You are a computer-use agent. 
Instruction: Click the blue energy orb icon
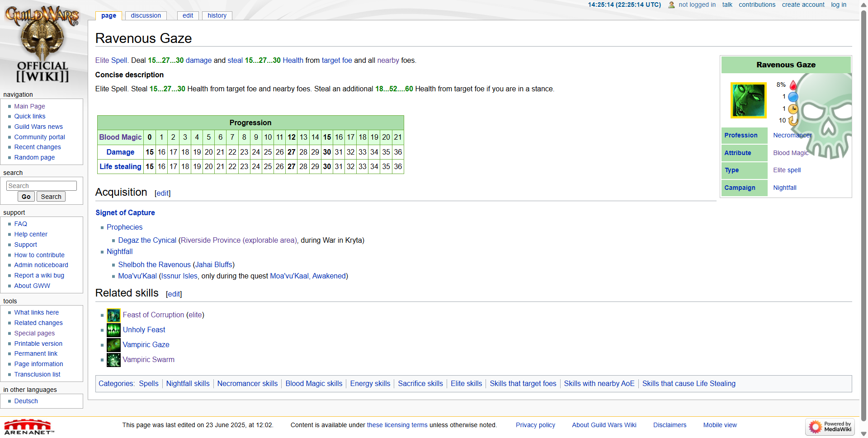[793, 97]
